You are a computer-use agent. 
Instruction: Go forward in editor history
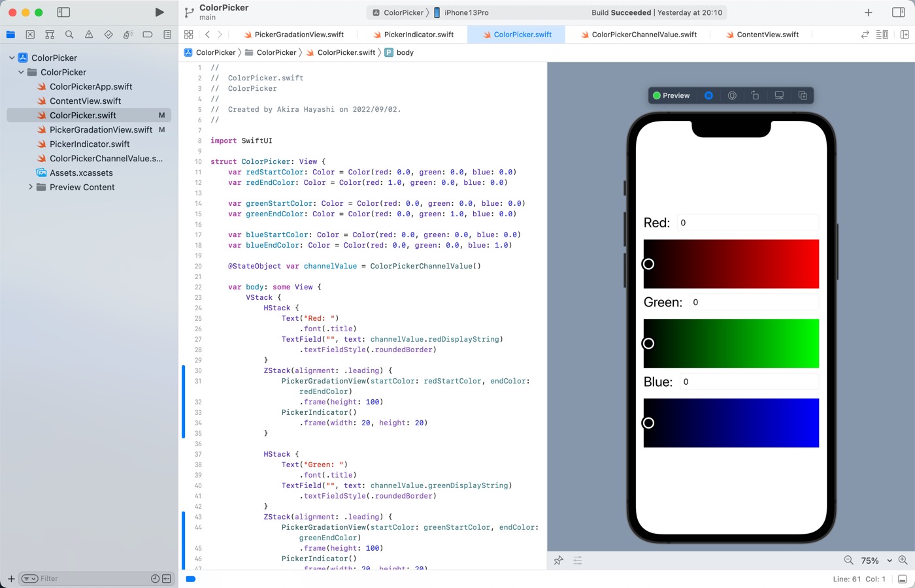(x=220, y=35)
